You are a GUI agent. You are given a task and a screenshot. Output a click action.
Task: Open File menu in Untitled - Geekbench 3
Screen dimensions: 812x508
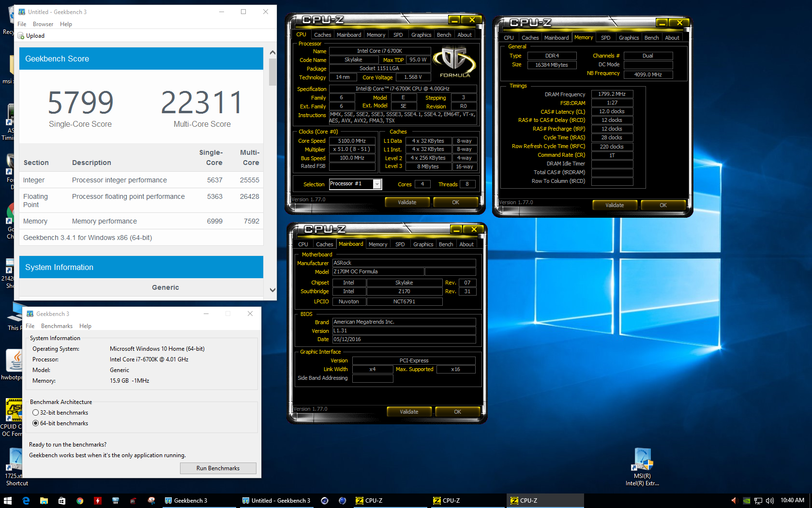tap(22, 24)
